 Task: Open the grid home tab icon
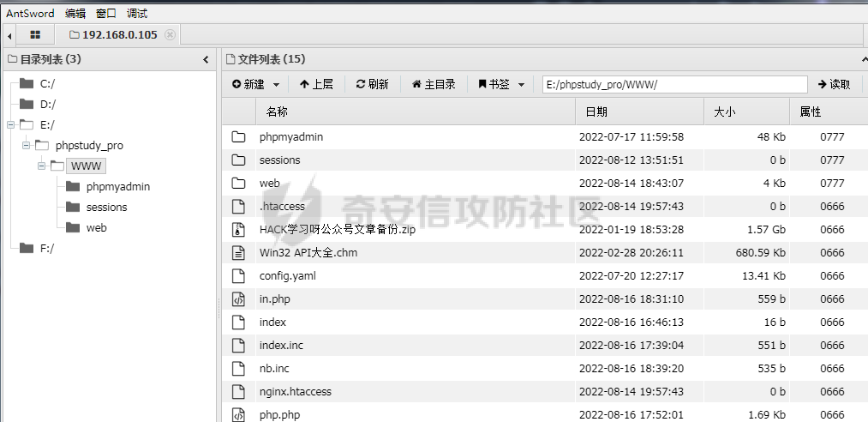click(x=35, y=35)
